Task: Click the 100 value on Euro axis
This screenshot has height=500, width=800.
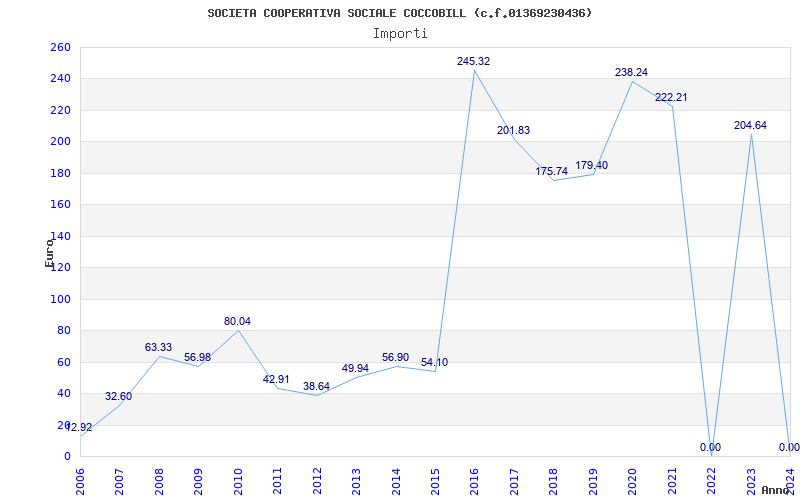Action: coord(60,299)
